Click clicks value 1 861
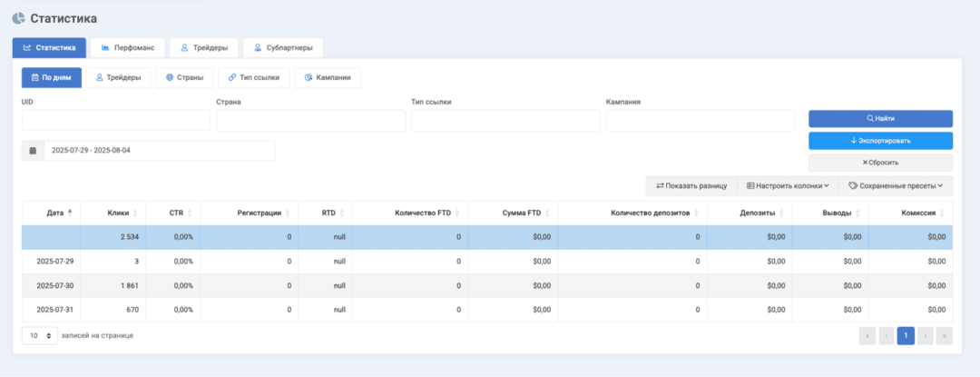 pos(128,286)
